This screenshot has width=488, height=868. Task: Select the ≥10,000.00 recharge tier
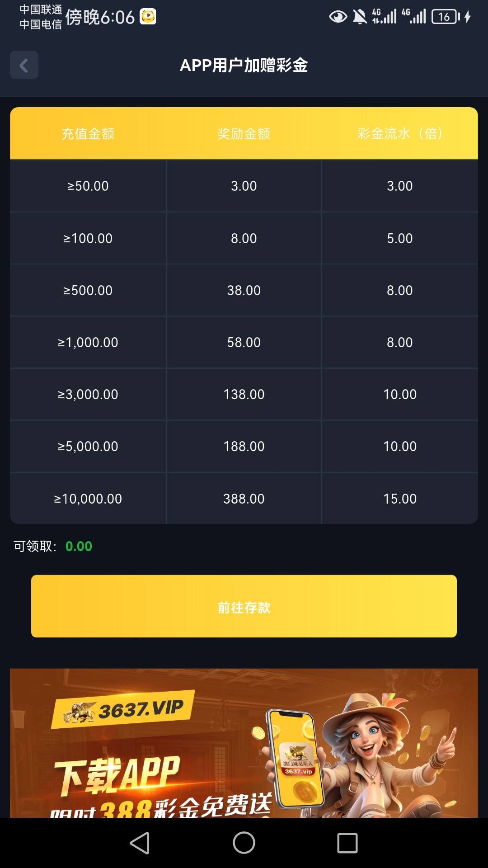coord(88,499)
